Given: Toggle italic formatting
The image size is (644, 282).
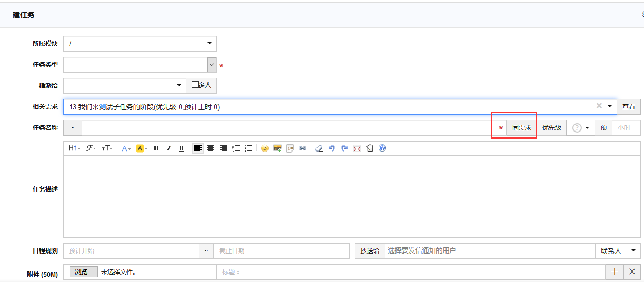Looking at the screenshot, I should (x=169, y=148).
